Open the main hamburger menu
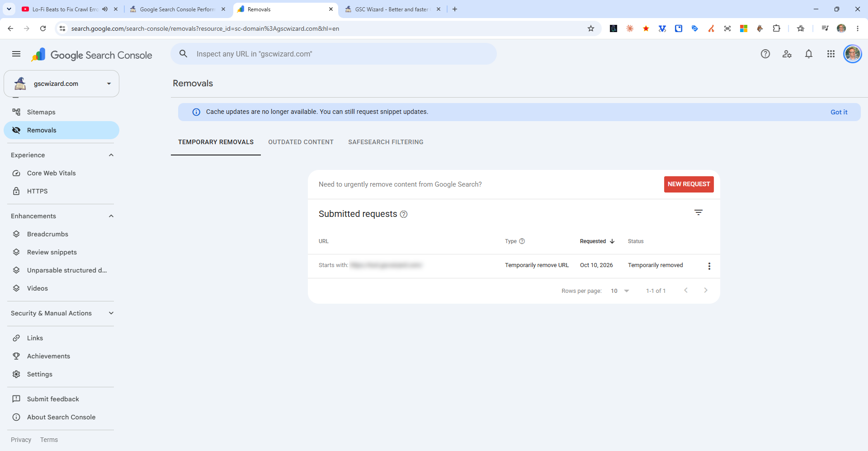This screenshot has height=451, width=868. pos(16,54)
